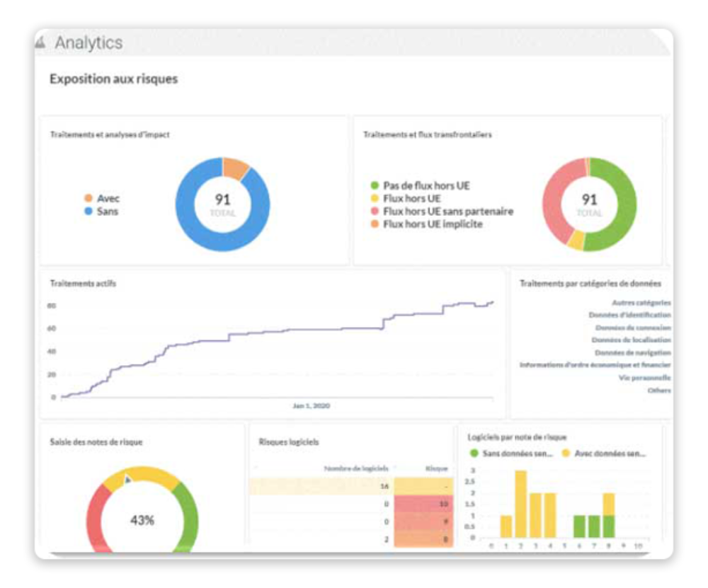Click '91 TOTAL' center of the transfrontalier donut

click(589, 204)
